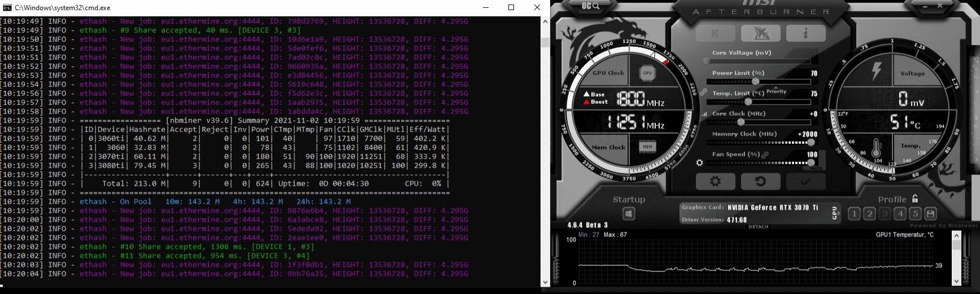This screenshot has height=294, width=980.
Task: Click DETACH below the graphics card info
Action: pyautogui.click(x=758, y=227)
